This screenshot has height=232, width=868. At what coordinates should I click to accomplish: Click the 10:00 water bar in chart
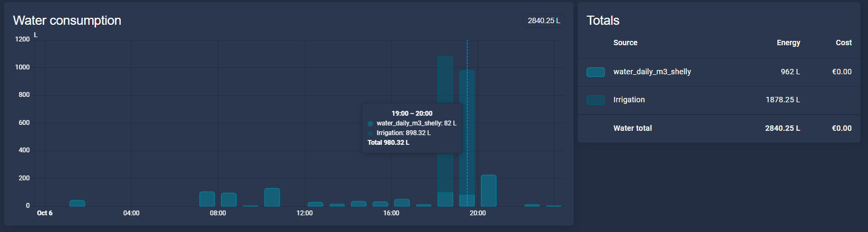272,197
